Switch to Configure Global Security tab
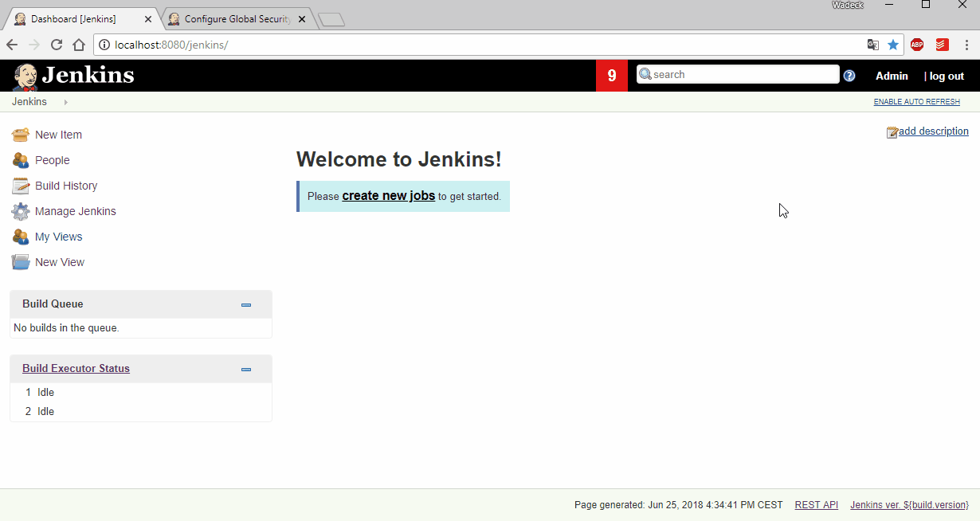Image resolution: width=980 pixels, height=521 pixels. 237,19
